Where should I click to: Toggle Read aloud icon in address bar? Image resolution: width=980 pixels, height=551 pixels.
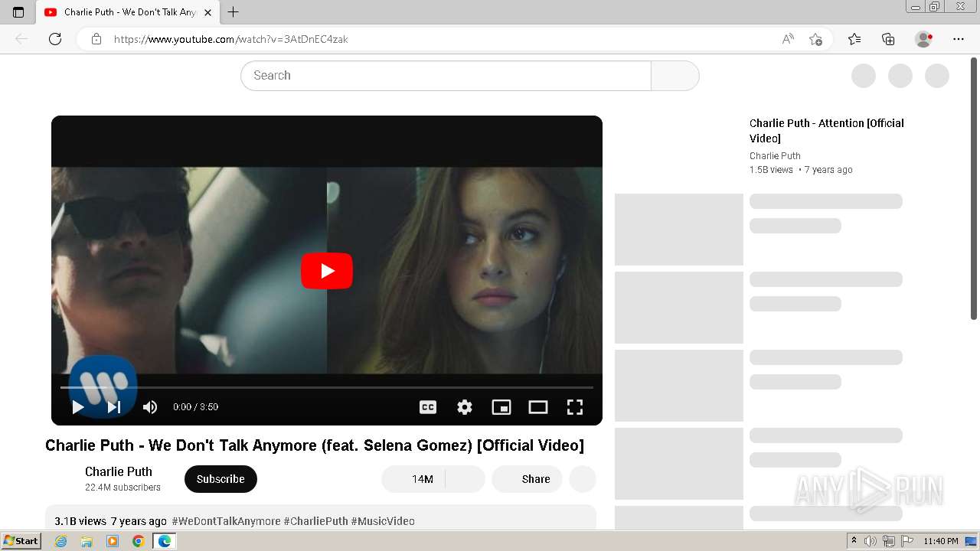pyautogui.click(x=788, y=39)
